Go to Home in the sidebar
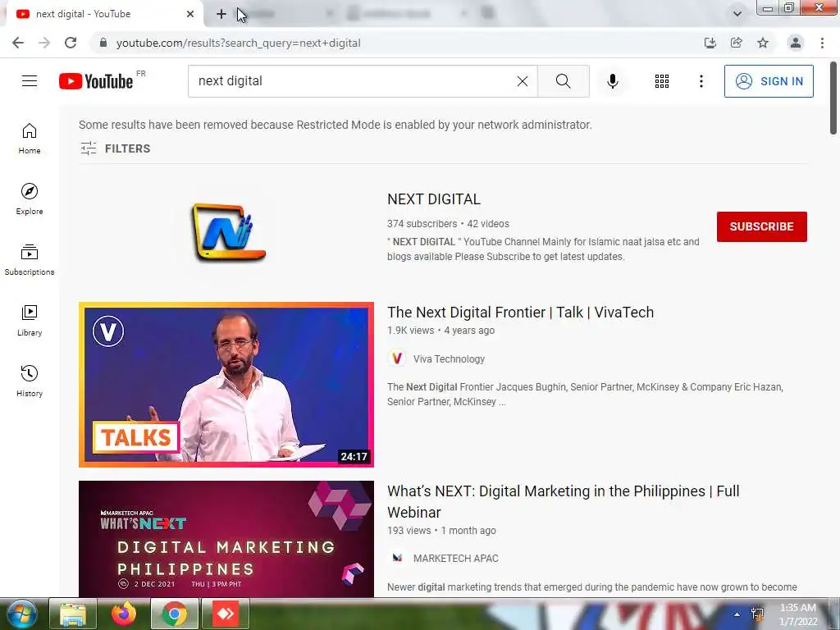Screen dimensions: 840x630 (x=30, y=139)
